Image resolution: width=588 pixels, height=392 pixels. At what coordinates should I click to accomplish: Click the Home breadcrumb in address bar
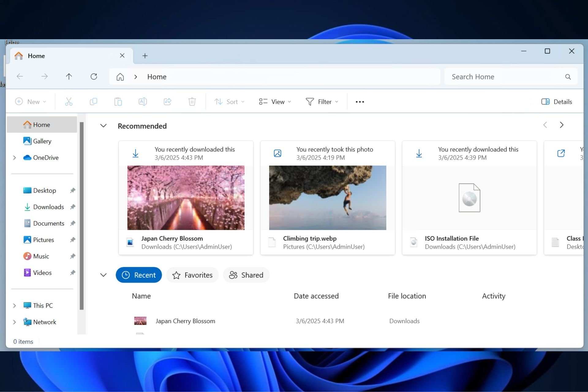click(x=157, y=77)
